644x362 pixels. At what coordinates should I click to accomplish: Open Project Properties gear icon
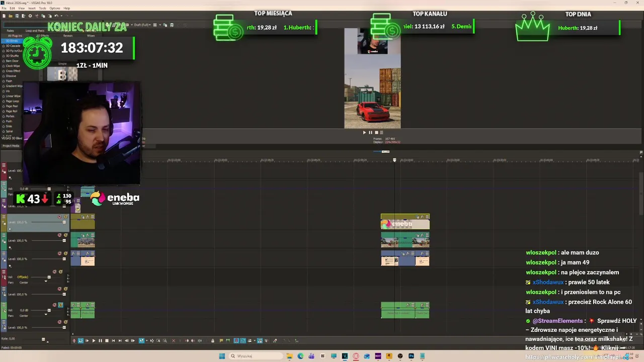(x=30, y=16)
